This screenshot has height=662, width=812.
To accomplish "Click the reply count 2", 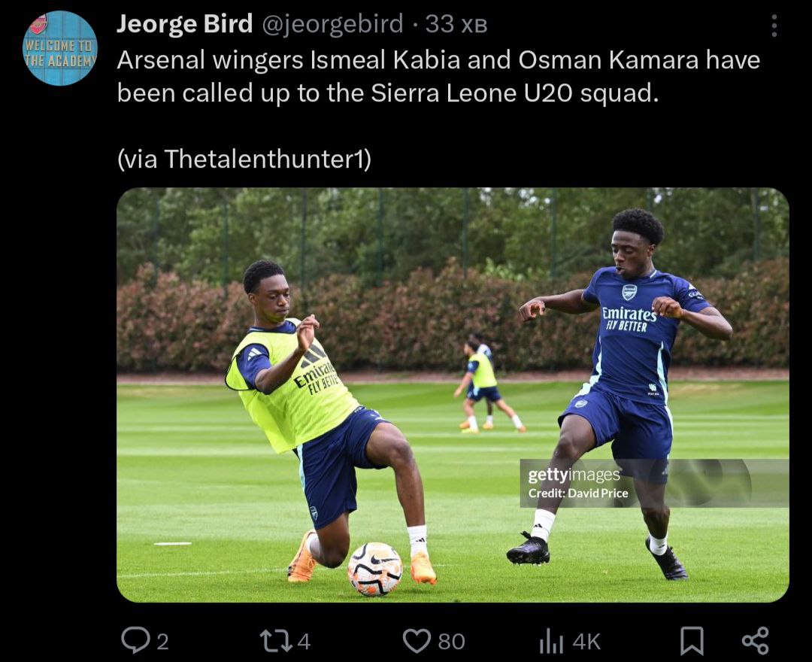I will pos(162,642).
